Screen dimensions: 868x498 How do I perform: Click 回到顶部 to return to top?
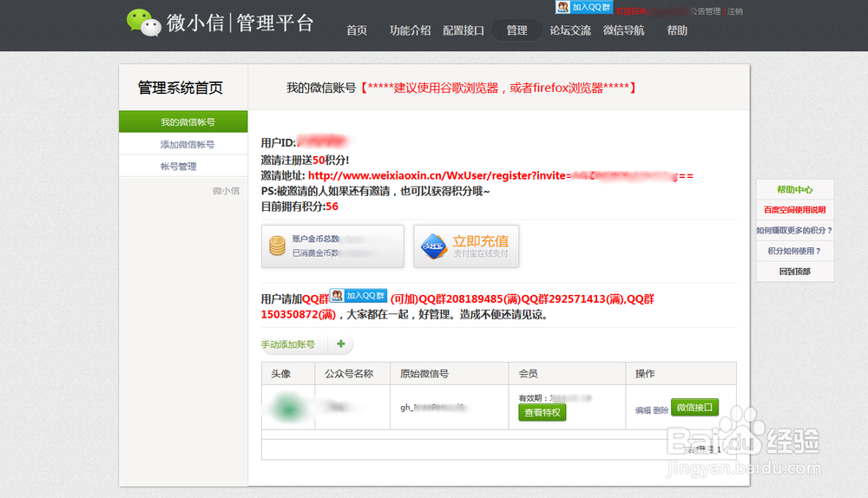795,272
